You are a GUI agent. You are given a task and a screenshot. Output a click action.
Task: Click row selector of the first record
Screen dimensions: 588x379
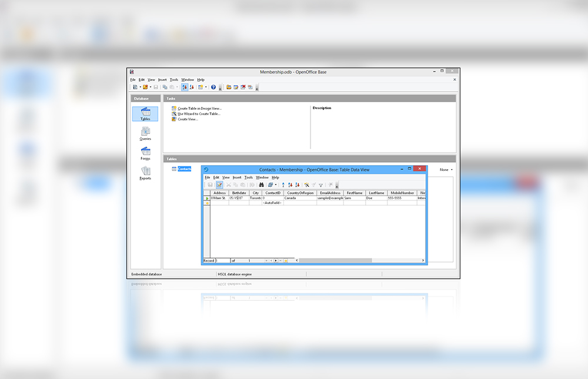pyautogui.click(x=206, y=198)
